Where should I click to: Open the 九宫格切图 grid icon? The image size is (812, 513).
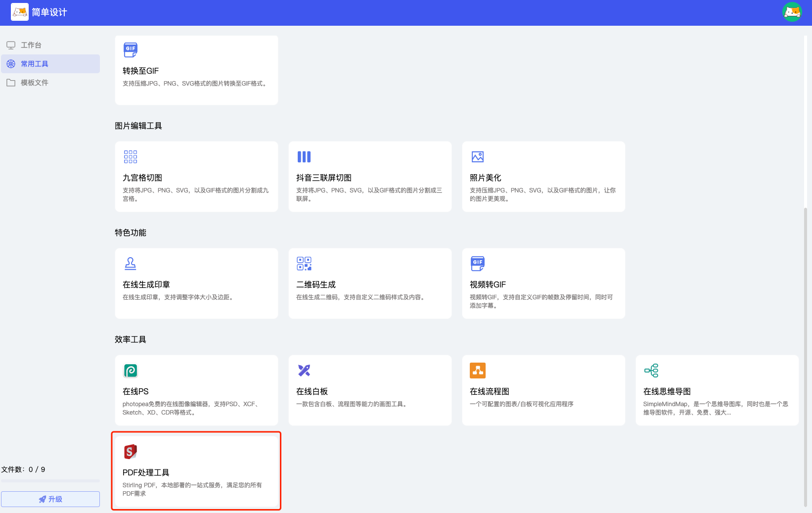coord(131,157)
